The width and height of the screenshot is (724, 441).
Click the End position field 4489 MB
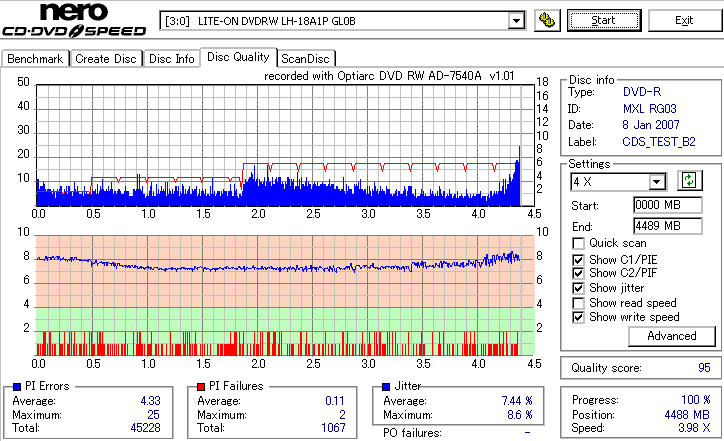click(668, 226)
